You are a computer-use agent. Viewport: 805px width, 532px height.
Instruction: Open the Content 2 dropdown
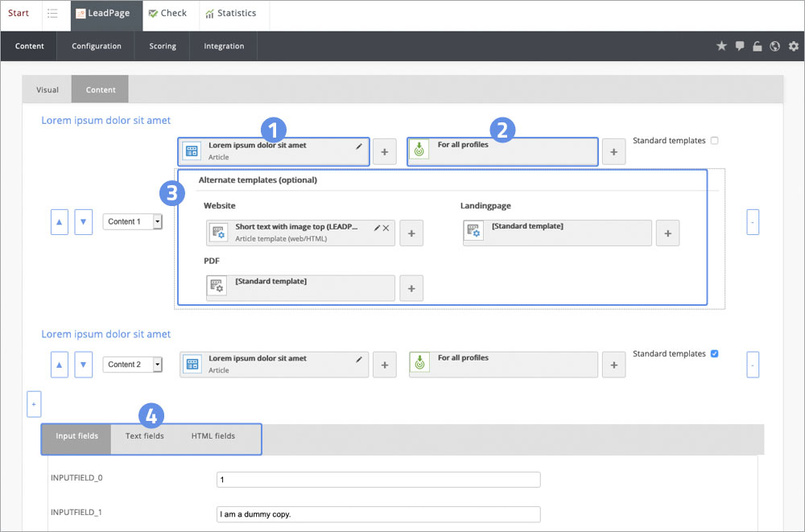pos(133,365)
